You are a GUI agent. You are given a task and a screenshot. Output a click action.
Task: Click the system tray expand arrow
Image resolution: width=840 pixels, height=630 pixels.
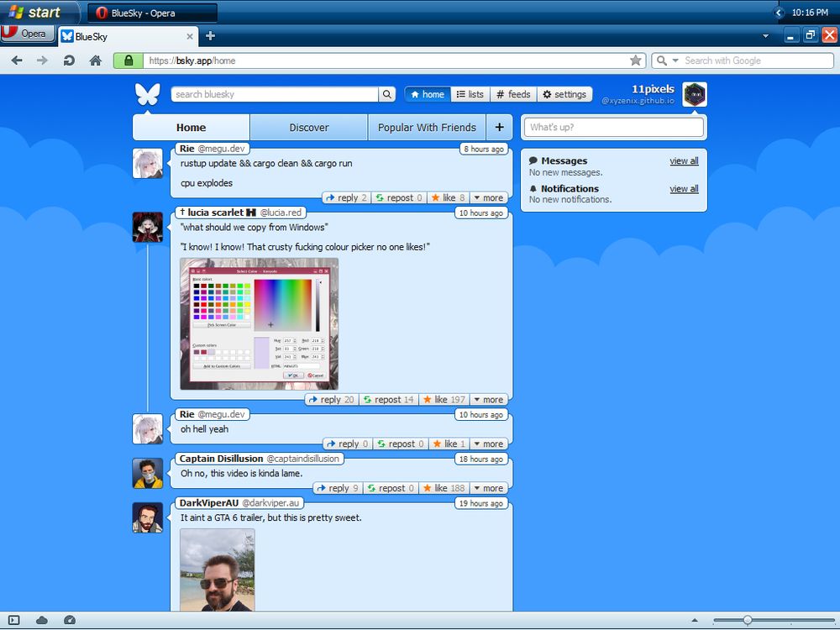pos(779,13)
